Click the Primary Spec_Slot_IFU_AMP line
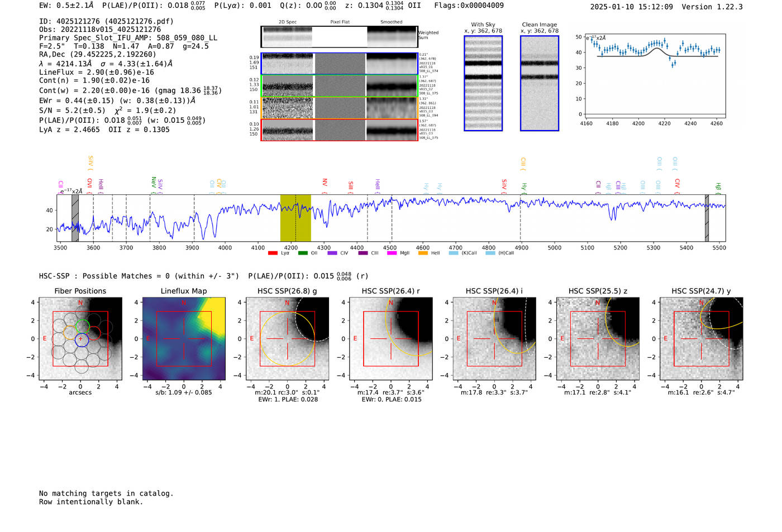Screen dimensions: 782x532 (128, 38)
